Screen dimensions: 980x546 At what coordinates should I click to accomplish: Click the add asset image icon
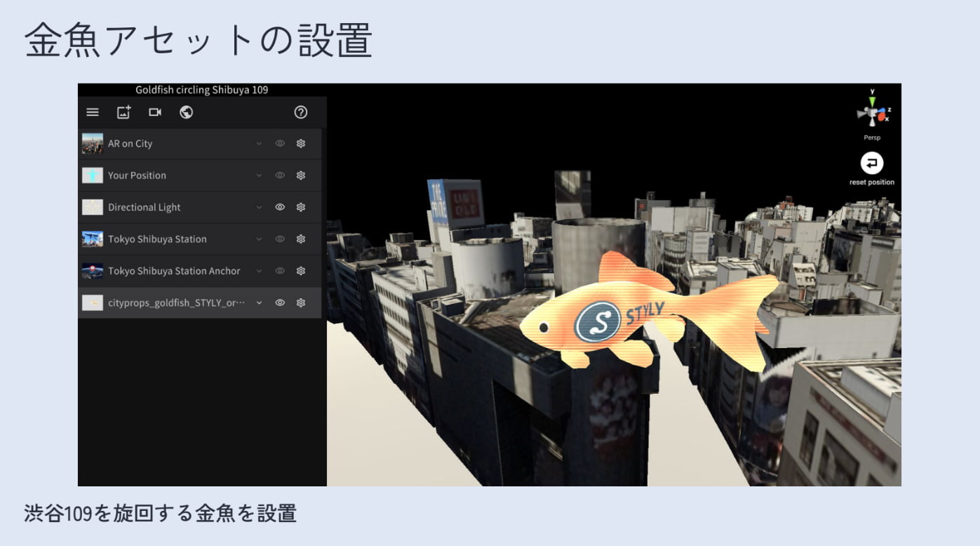coord(123,112)
